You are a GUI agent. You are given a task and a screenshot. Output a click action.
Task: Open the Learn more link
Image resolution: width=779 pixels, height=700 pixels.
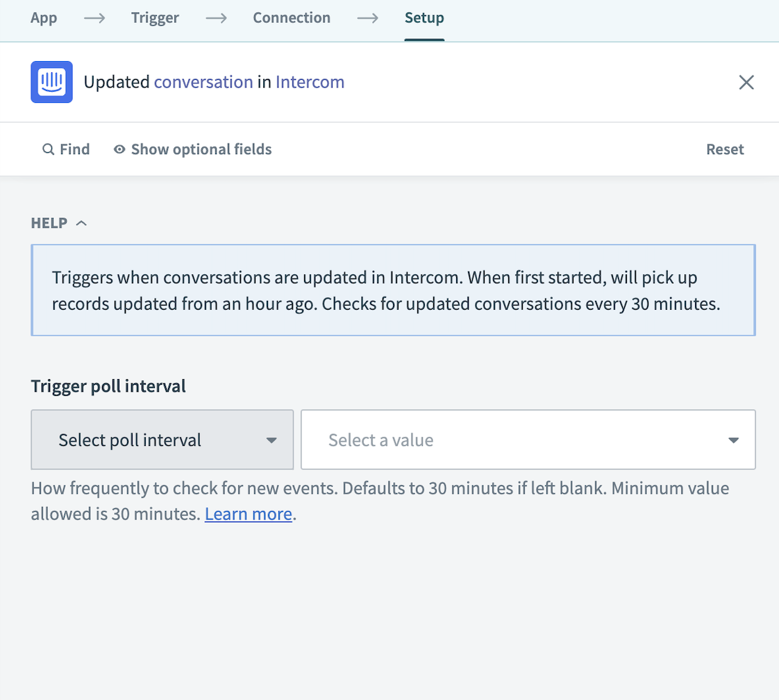coord(248,514)
